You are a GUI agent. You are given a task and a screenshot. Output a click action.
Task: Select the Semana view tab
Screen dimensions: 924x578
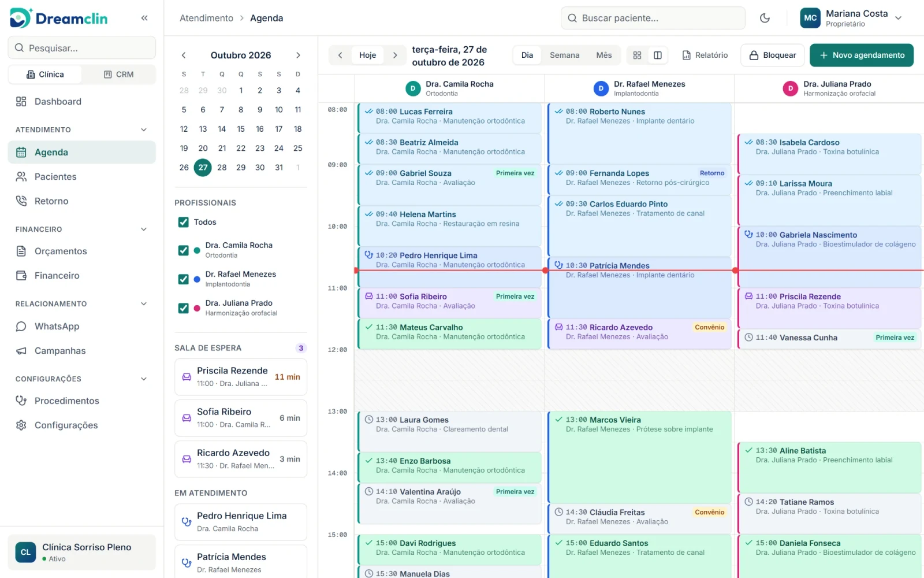564,55
